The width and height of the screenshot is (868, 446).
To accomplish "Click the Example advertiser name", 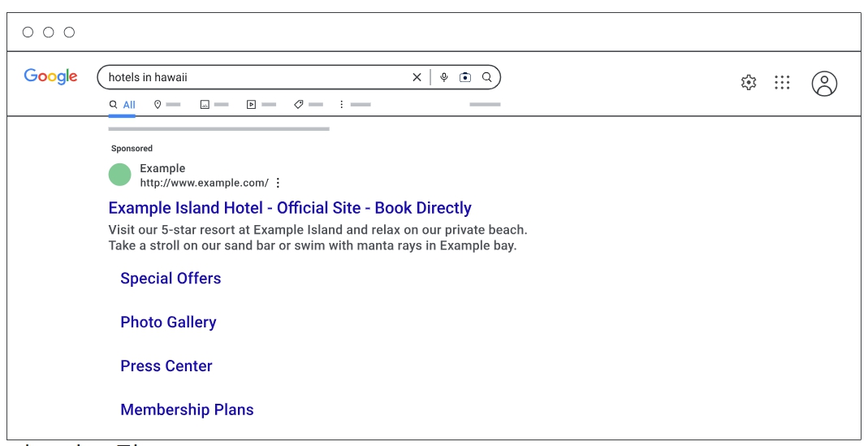I will (162, 168).
